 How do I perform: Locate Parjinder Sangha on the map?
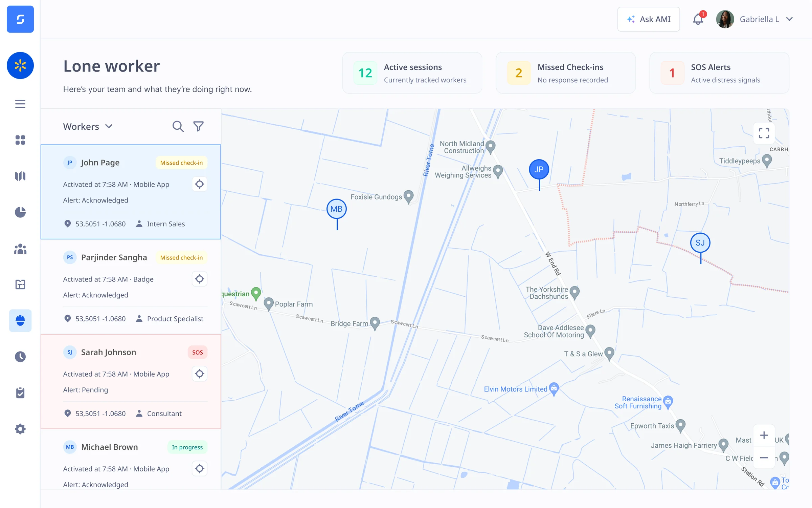coord(200,279)
